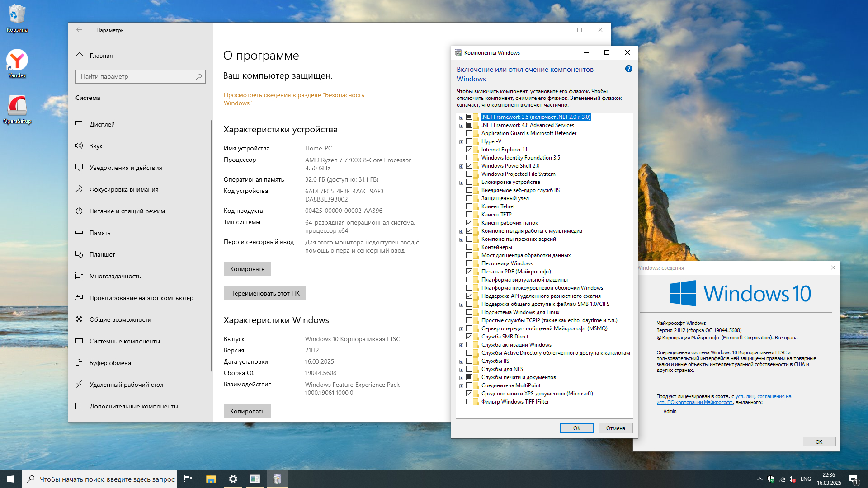The width and height of the screenshot is (868, 488).
Task: Select Буфер обмена in the sidebar
Action: (110, 363)
